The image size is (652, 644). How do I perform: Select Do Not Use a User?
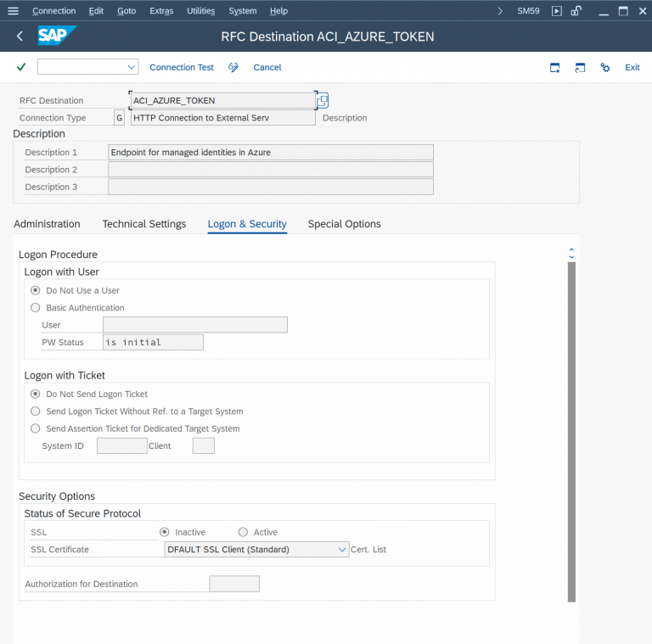click(x=36, y=290)
